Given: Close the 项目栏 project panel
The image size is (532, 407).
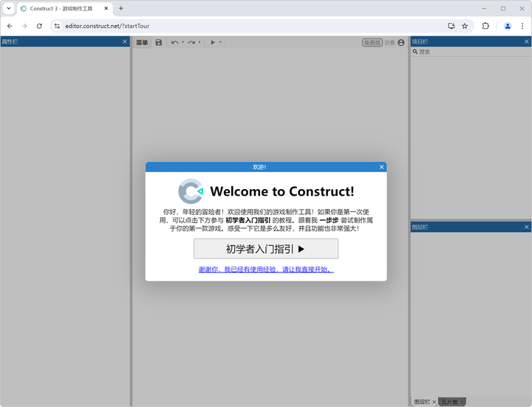Looking at the screenshot, I should pos(527,41).
